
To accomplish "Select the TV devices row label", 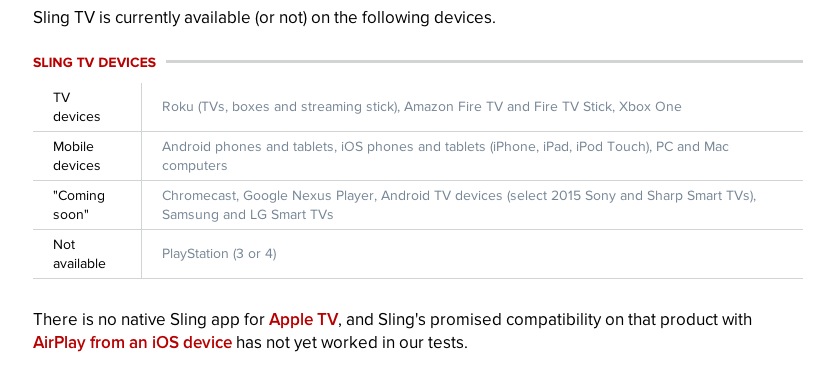I will pyautogui.click(x=77, y=107).
